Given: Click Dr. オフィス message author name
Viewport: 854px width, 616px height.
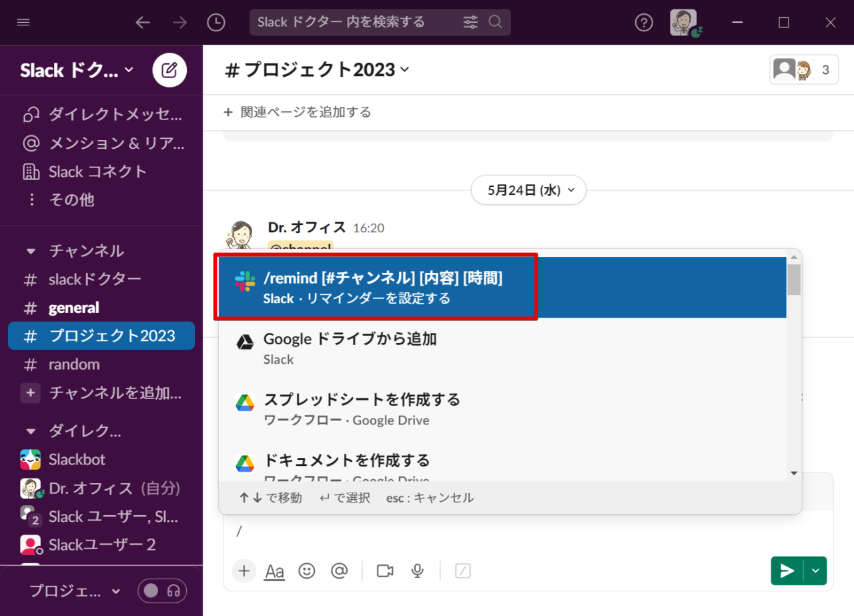Looking at the screenshot, I should coord(307,228).
